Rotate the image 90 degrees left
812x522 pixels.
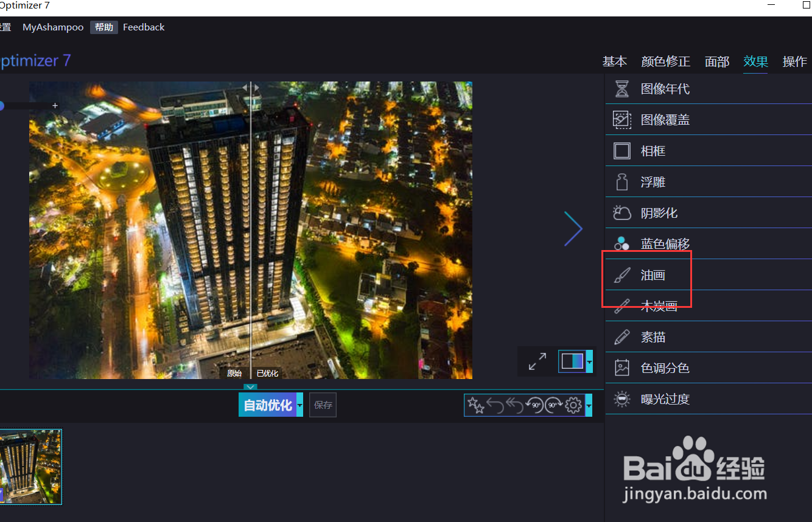534,405
